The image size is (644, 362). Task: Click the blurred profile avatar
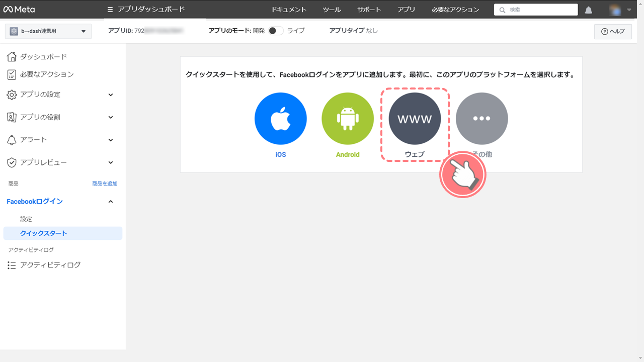point(615,10)
